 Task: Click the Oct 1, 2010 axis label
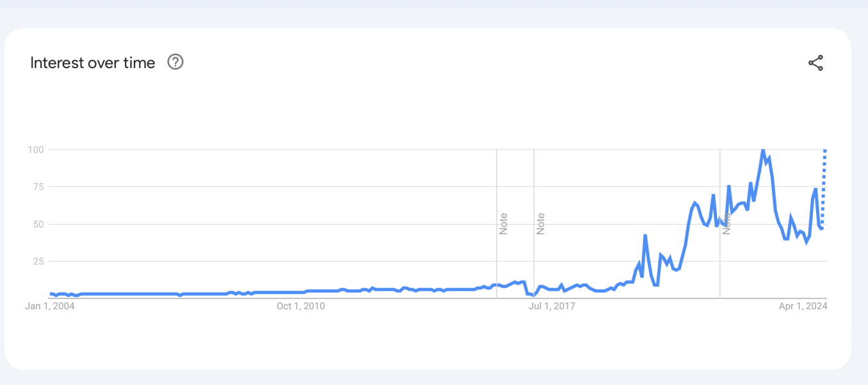(301, 306)
